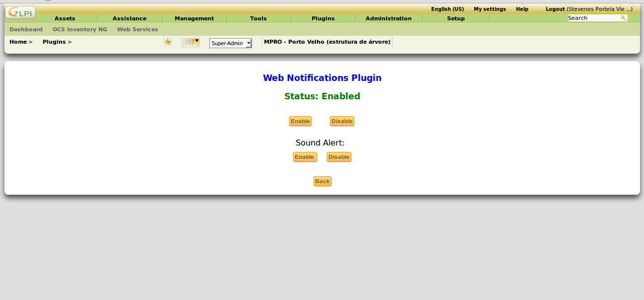Open the Tools menu
The image size is (644, 300).
258,18
